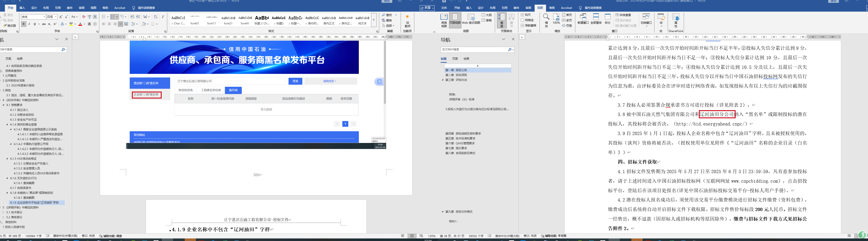Open the phonetic guide (wén) tool

tap(89, 17)
